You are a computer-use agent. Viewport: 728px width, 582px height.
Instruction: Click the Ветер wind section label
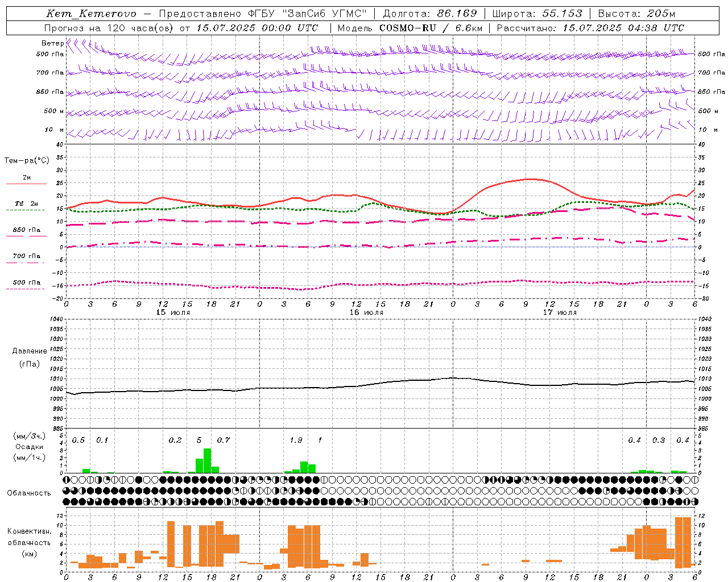tap(52, 43)
